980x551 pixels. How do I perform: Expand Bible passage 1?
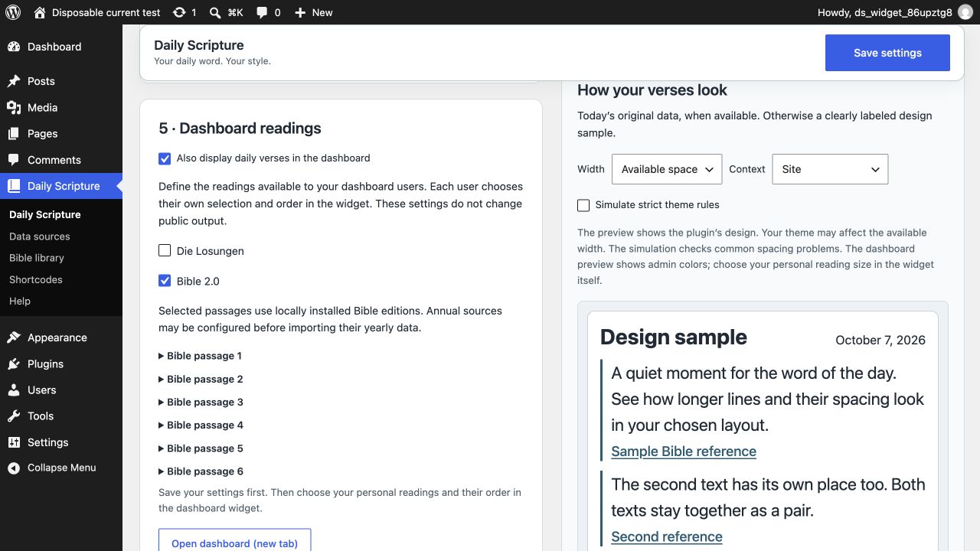coord(201,356)
